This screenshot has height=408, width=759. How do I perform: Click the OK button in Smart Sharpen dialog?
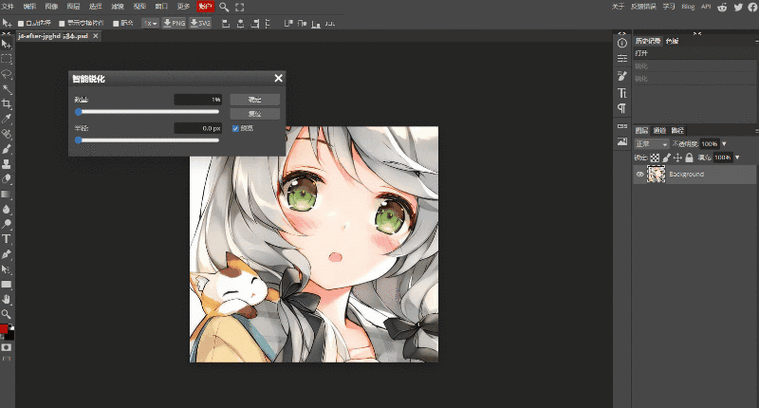click(254, 100)
